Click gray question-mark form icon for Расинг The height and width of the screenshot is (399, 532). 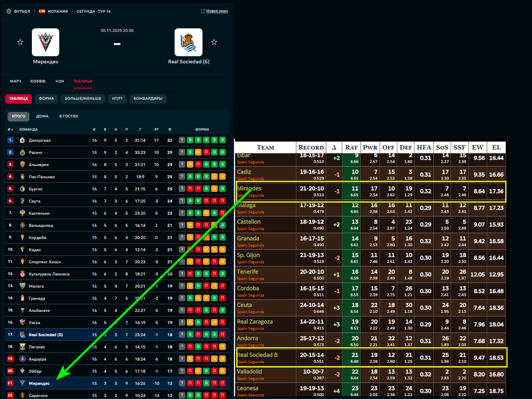click(182, 152)
